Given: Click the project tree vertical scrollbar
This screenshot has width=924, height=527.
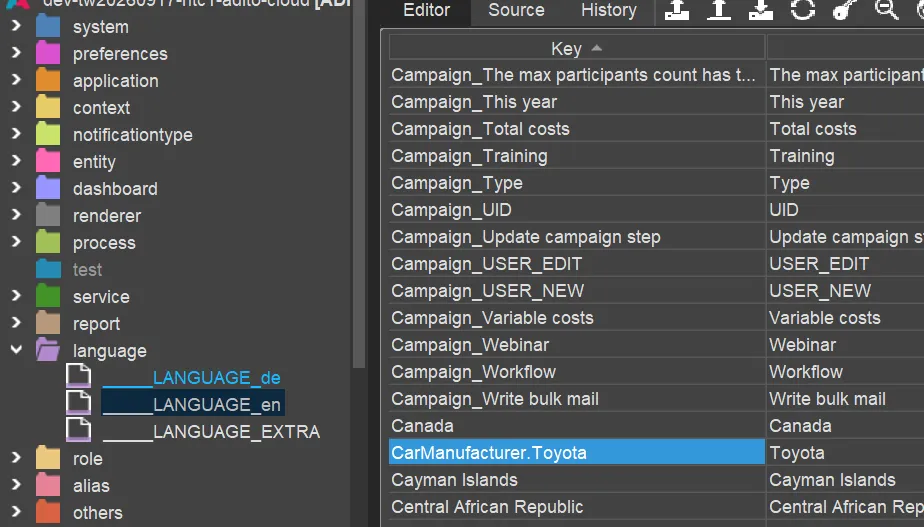Looking at the screenshot, I should (358, 183).
